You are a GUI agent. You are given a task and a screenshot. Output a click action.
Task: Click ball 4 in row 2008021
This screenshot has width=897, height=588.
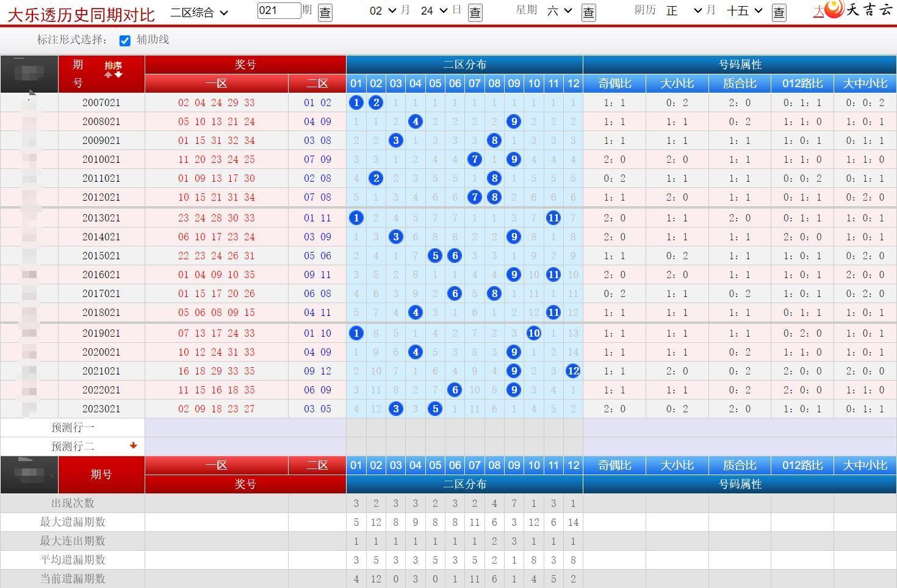pos(416,121)
